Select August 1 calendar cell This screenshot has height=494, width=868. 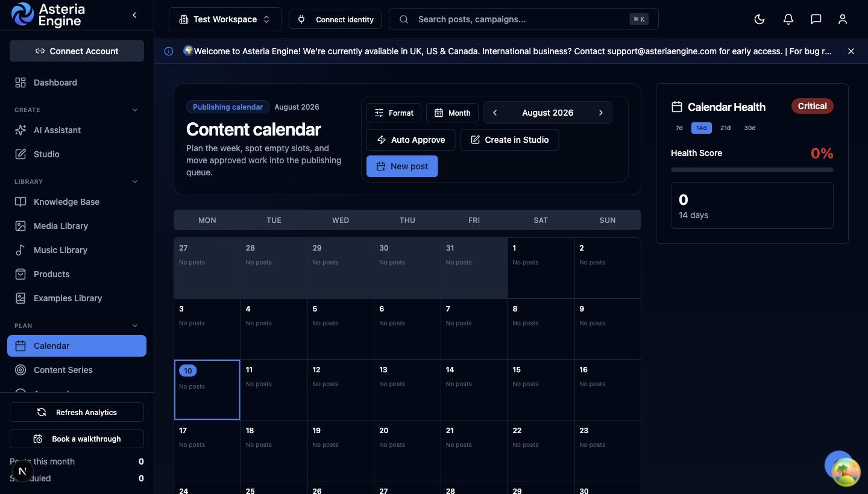coord(541,268)
